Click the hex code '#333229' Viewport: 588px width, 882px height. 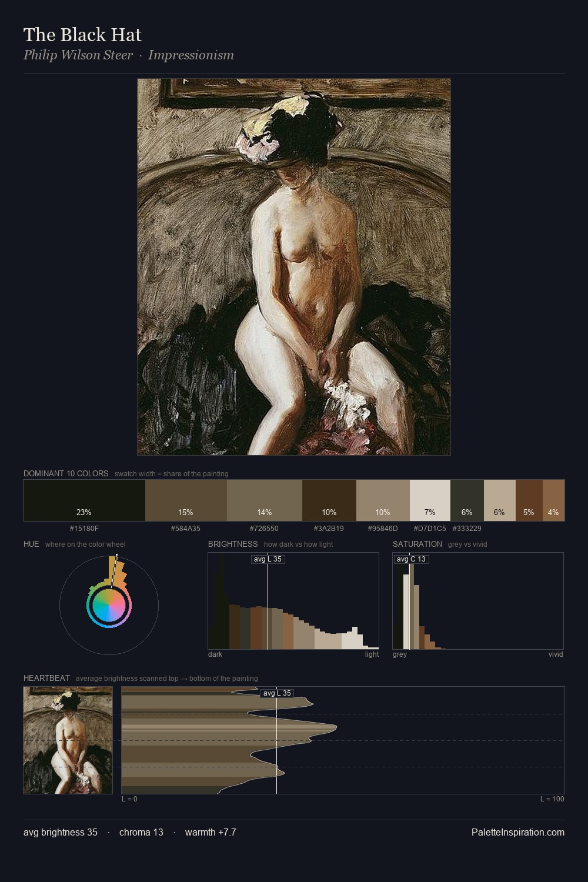click(x=467, y=529)
